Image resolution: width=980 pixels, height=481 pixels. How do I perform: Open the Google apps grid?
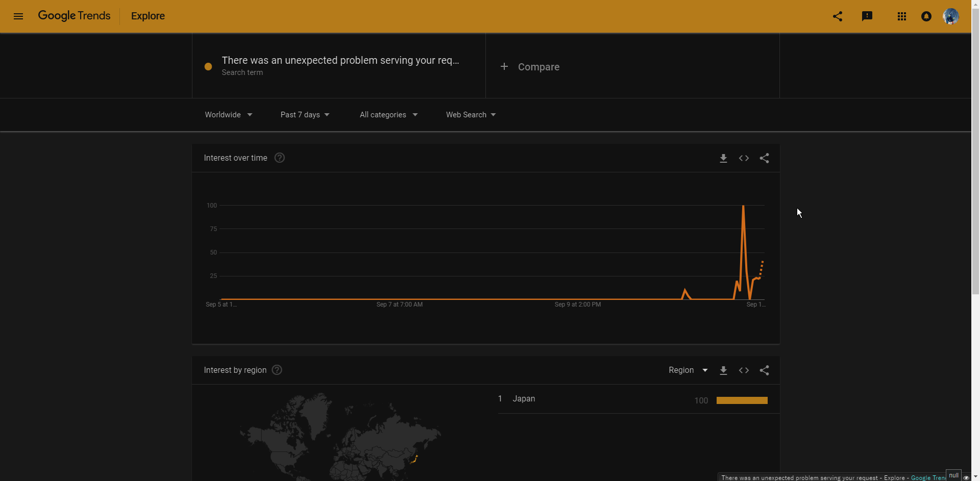(901, 16)
